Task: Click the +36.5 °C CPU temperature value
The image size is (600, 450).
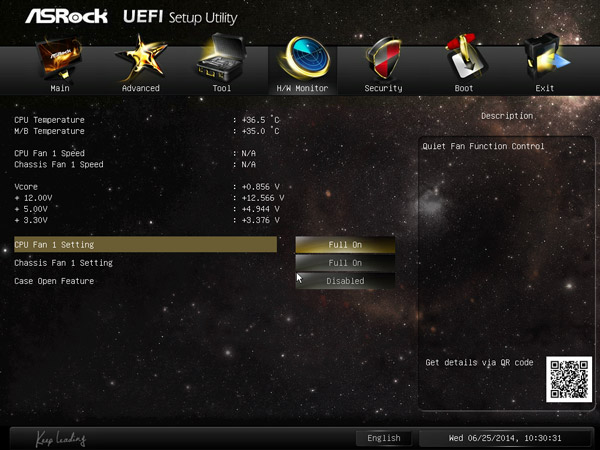Action: [260, 120]
